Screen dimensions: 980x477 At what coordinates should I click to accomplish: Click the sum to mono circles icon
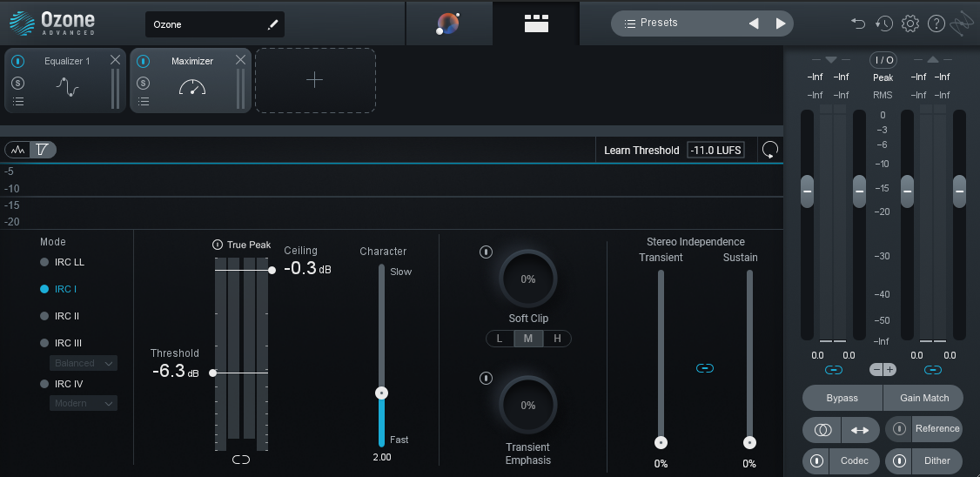822,430
